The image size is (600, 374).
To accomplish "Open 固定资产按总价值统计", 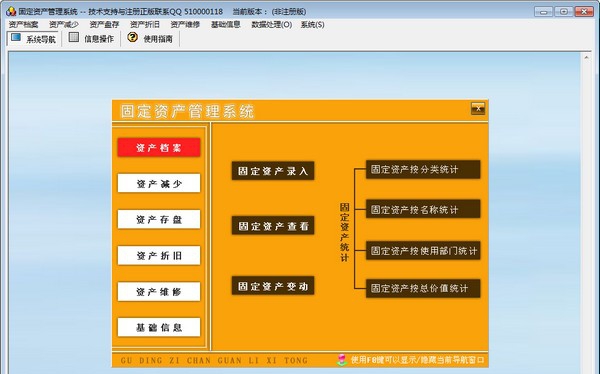I will pyautogui.click(x=423, y=288).
